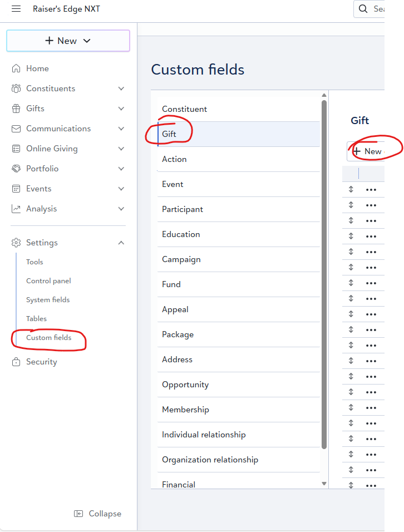The image size is (404, 532).
Task: Collapse the Settings section chevron
Action: [121, 243]
